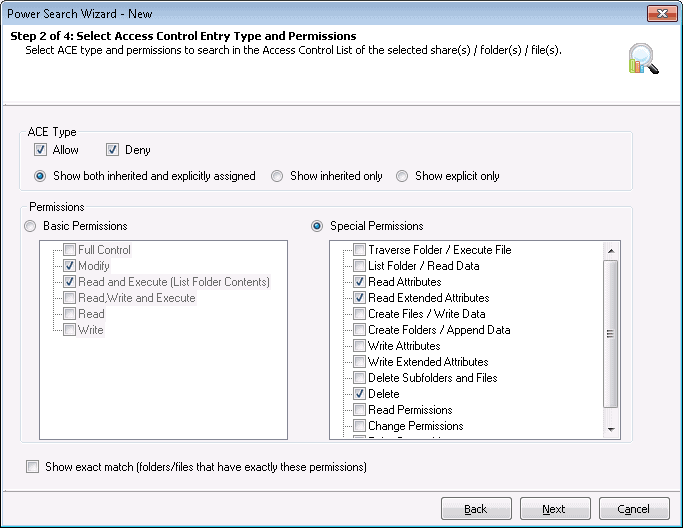Screen dimensions: 683x528
Task: Check Change Permissions special permission
Action: point(359,426)
